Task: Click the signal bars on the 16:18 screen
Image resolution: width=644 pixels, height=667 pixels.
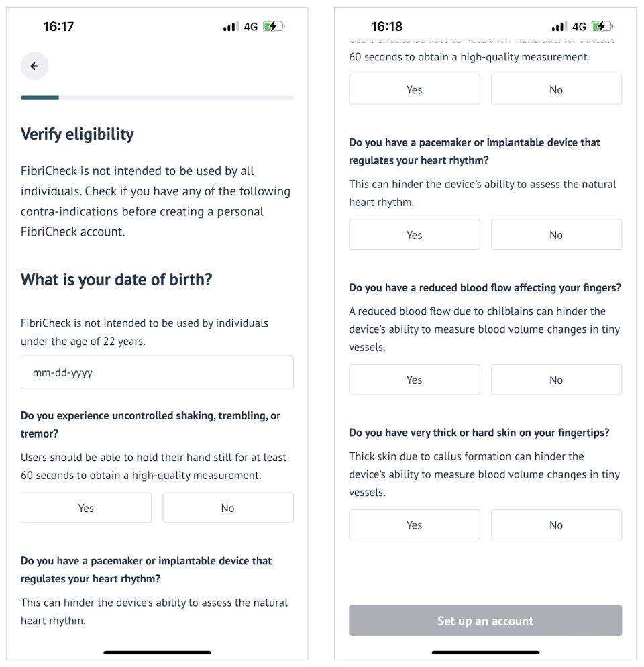Action: tap(558, 27)
